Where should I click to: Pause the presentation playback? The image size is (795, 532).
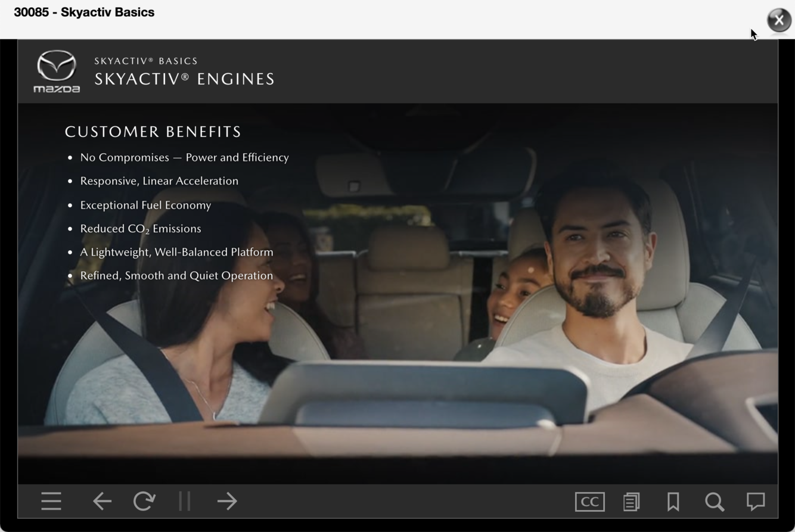pyautogui.click(x=185, y=501)
